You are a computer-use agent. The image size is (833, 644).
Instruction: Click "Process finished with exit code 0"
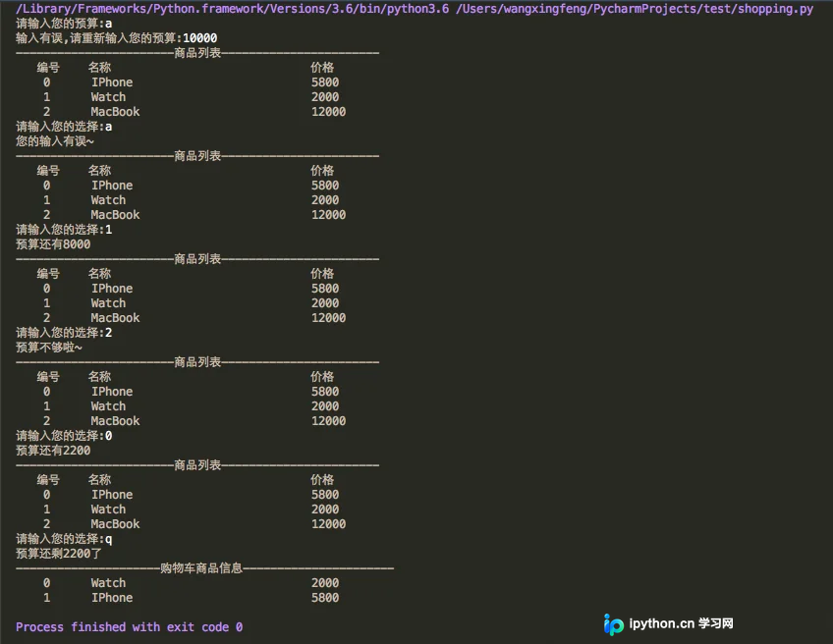click(129, 627)
